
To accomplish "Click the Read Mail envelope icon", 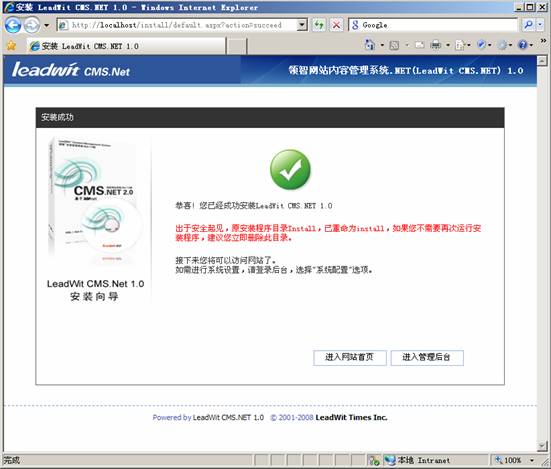I will (420, 45).
